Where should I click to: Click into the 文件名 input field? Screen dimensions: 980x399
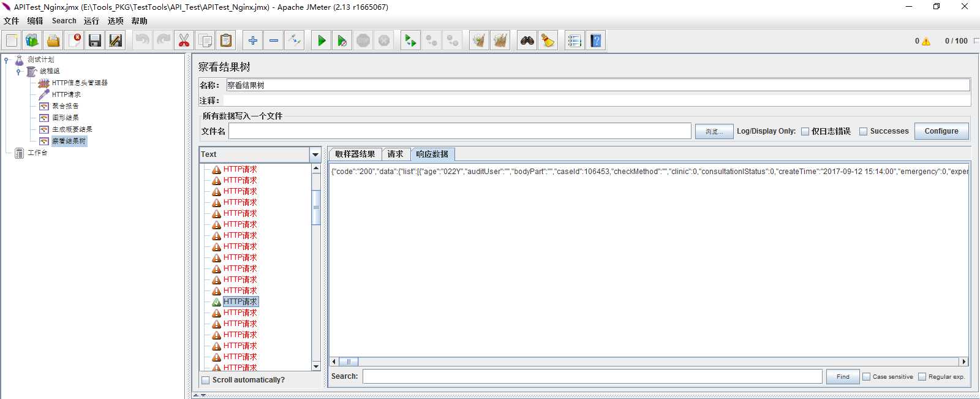click(460, 131)
